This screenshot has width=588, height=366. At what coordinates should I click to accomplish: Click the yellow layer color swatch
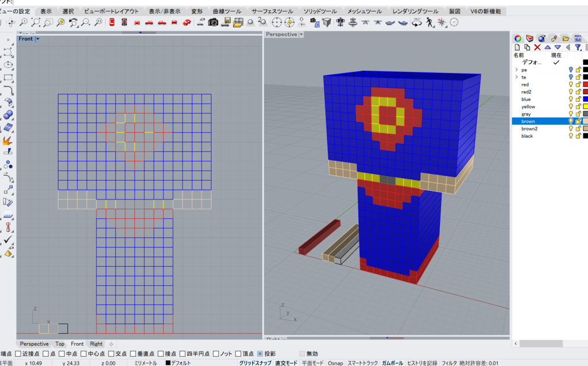click(x=585, y=107)
